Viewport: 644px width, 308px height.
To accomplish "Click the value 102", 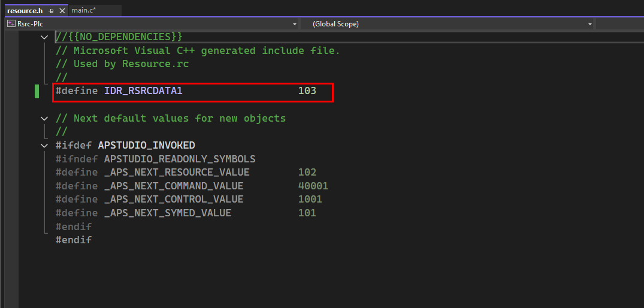I will coord(307,173).
